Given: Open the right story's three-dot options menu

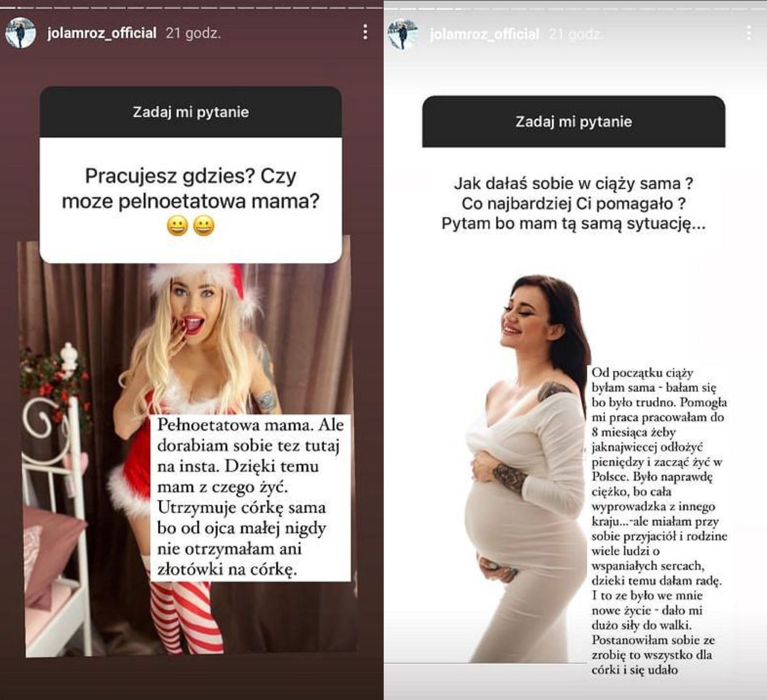Looking at the screenshot, I should tap(749, 33).
